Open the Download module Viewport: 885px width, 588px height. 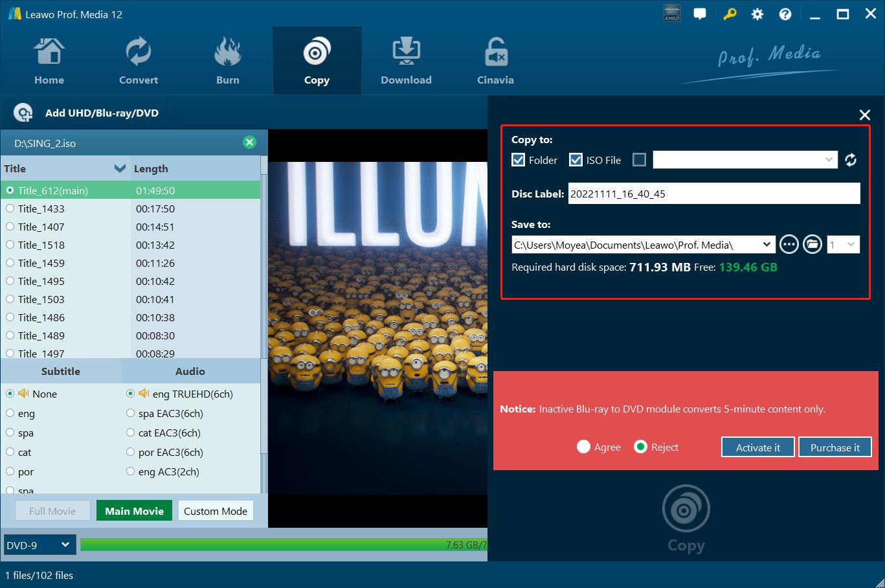pos(406,62)
